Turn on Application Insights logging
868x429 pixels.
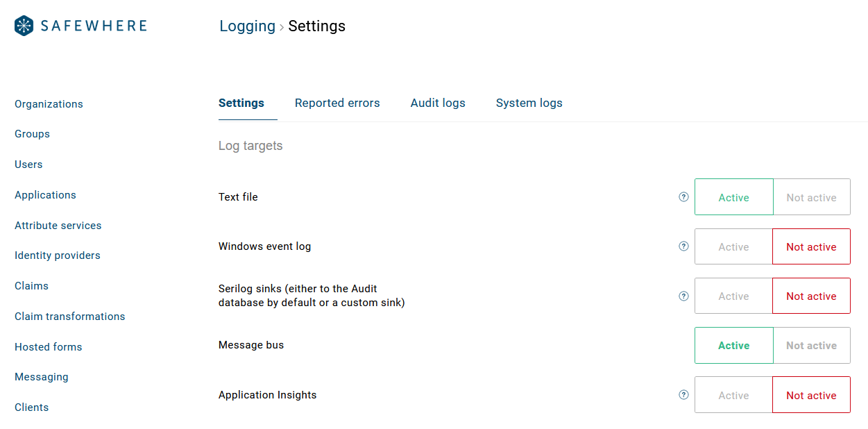coord(733,395)
